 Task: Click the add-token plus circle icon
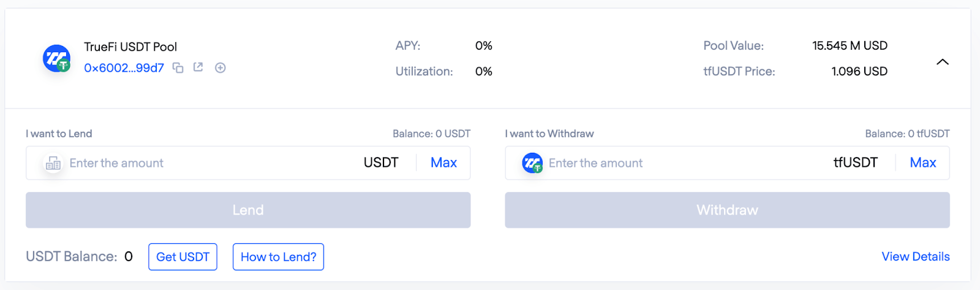click(x=221, y=67)
